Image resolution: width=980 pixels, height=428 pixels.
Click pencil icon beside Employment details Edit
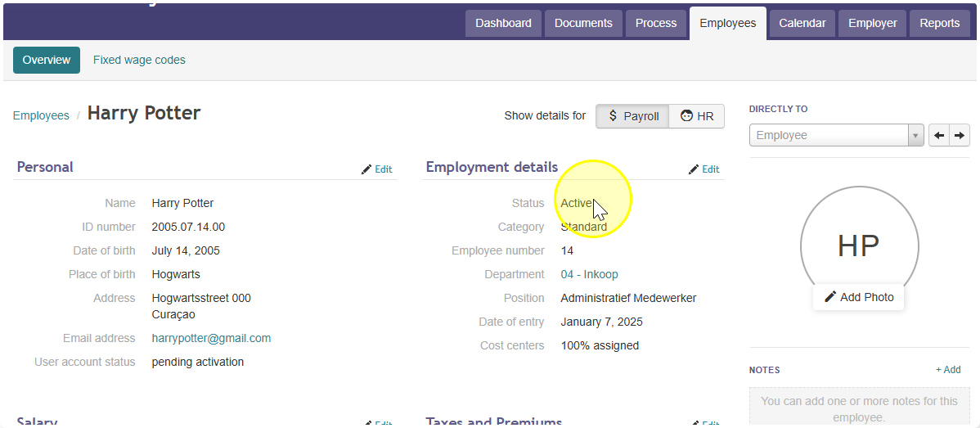(693, 169)
